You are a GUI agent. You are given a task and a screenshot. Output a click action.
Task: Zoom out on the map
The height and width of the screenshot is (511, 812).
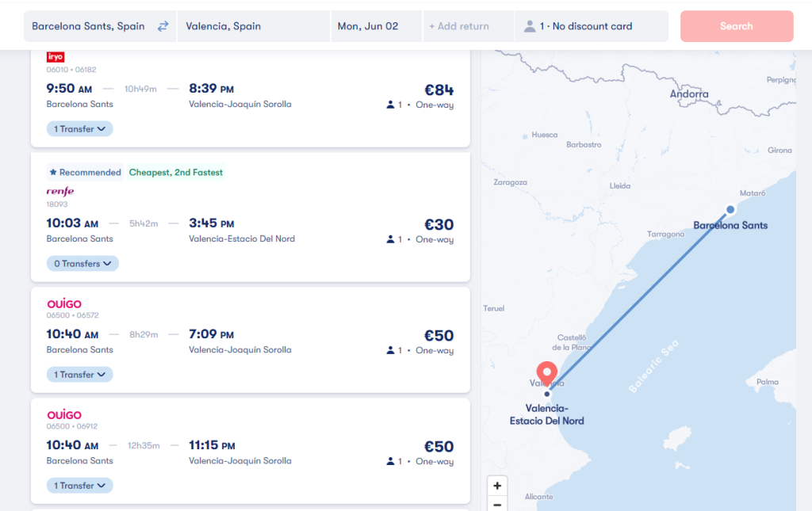coord(497,505)
